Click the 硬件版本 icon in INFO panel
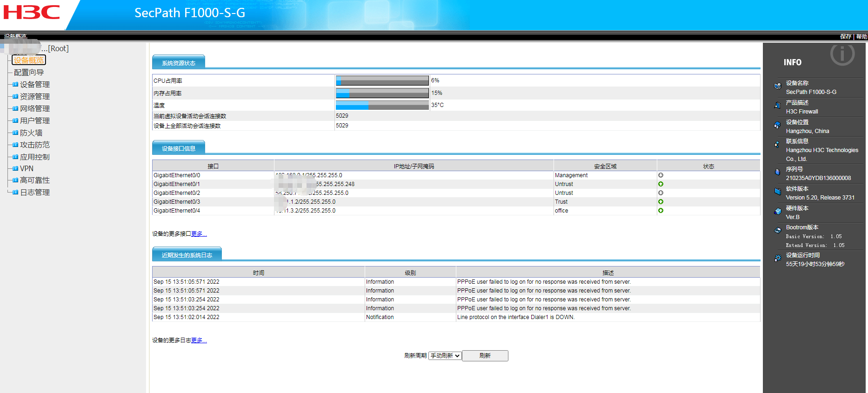Screen dimensions: 868x393 pyautogui.click(x=777, y=211)
